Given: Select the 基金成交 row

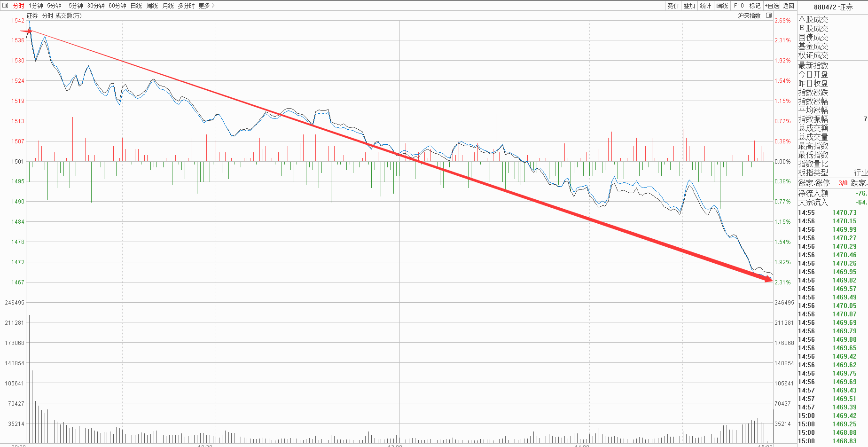Looking at the screenshot, I should pyautogui.click(x=813, y=46).
